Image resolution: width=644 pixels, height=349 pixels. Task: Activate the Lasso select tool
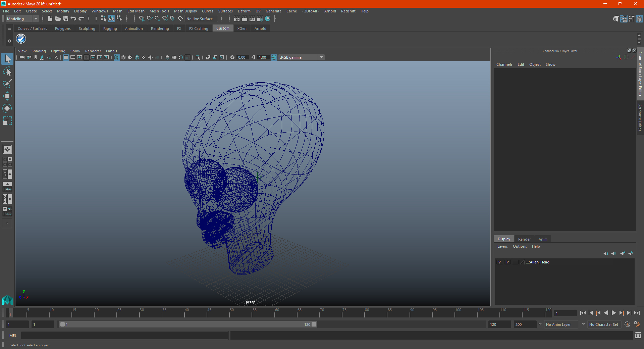coord(7,71)
